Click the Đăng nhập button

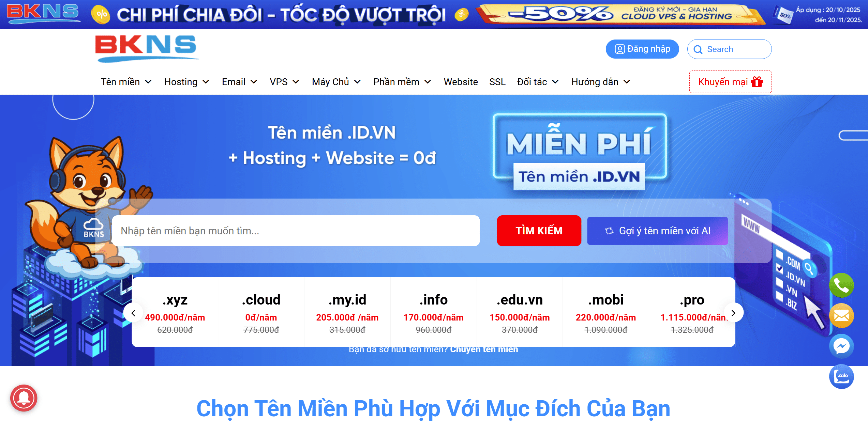[x=642, y=49]
